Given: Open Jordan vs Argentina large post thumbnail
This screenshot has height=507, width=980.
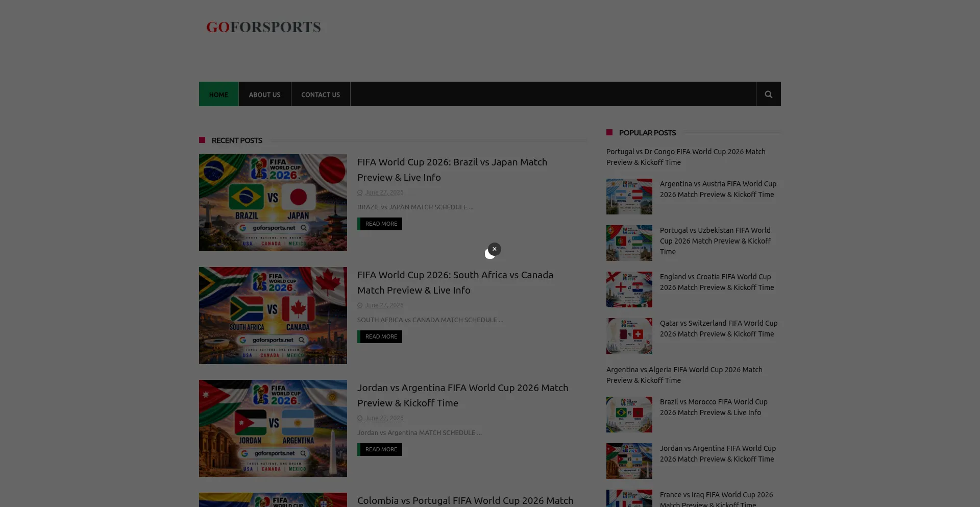Looking at the screenshot, I should click(273, 428).
